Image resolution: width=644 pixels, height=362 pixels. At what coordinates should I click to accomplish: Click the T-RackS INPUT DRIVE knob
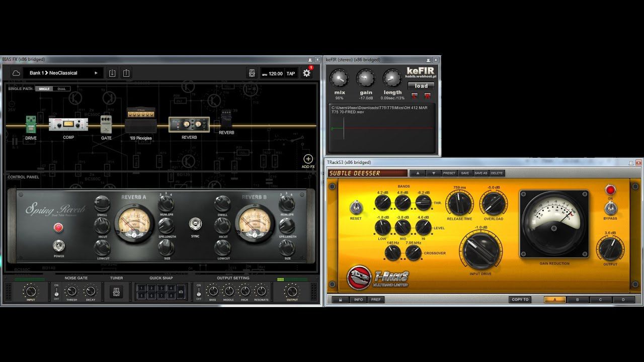480,250
